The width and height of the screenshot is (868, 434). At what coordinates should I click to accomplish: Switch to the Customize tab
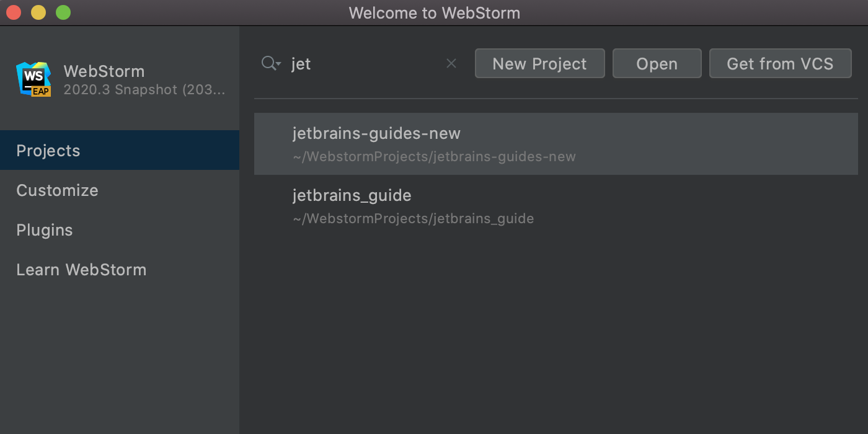(120, 190)
